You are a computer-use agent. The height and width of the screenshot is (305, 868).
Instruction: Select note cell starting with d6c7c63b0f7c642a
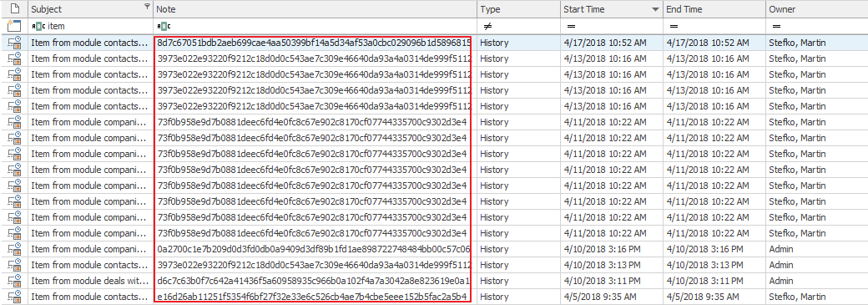pos(314,281)
